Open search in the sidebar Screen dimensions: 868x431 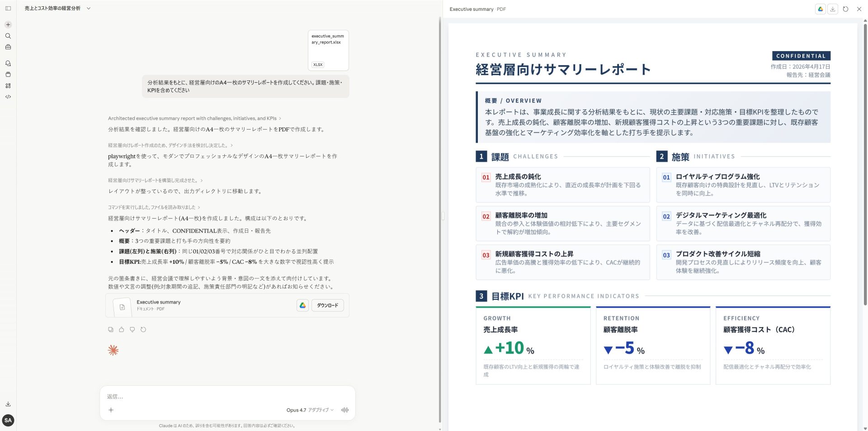tap(8, 36)
